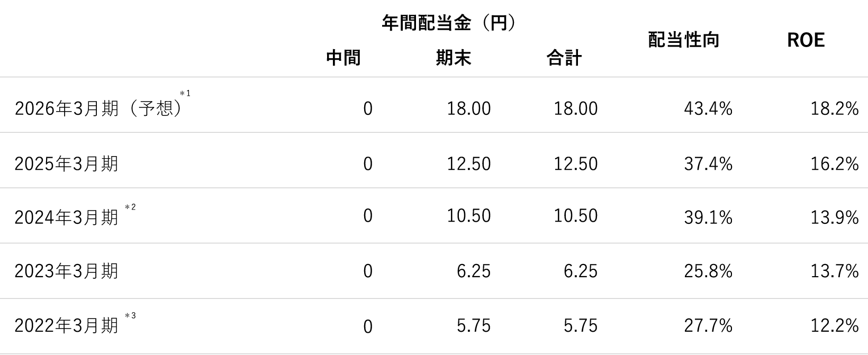Select the 配当性向 column header
This screenshot has height=355, width=868.
coord(684,40)
